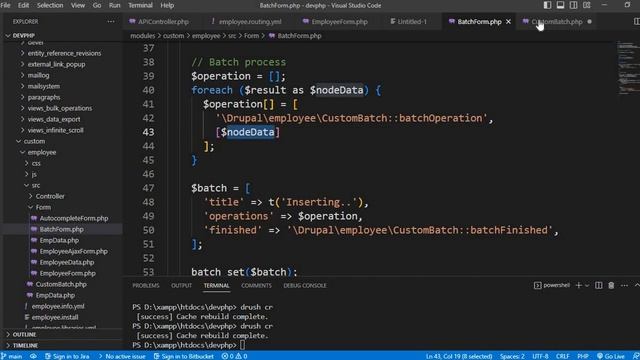Click Sign in to Bitbucket
Screen dimensions: 640x360
tap(184, 356)
